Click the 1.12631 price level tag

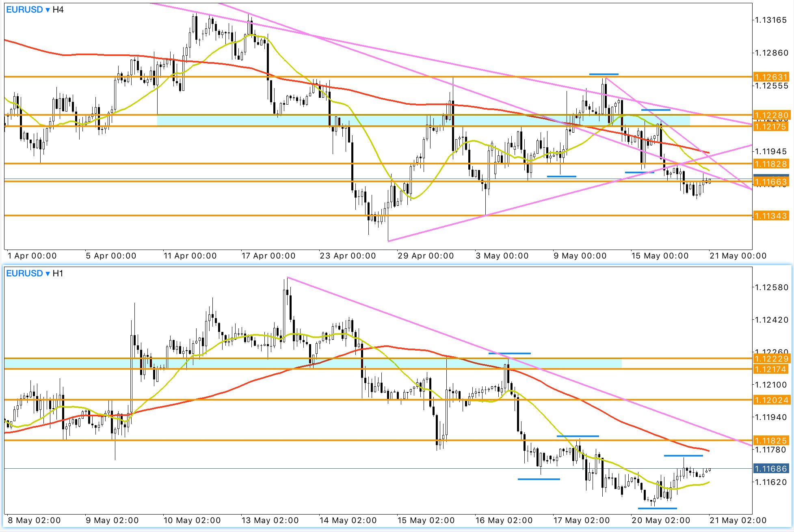[x=771, y=77]
